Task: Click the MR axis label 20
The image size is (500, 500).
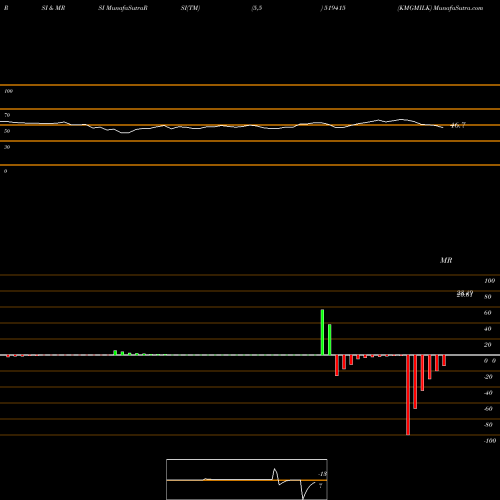Action: tap(488, 345)
